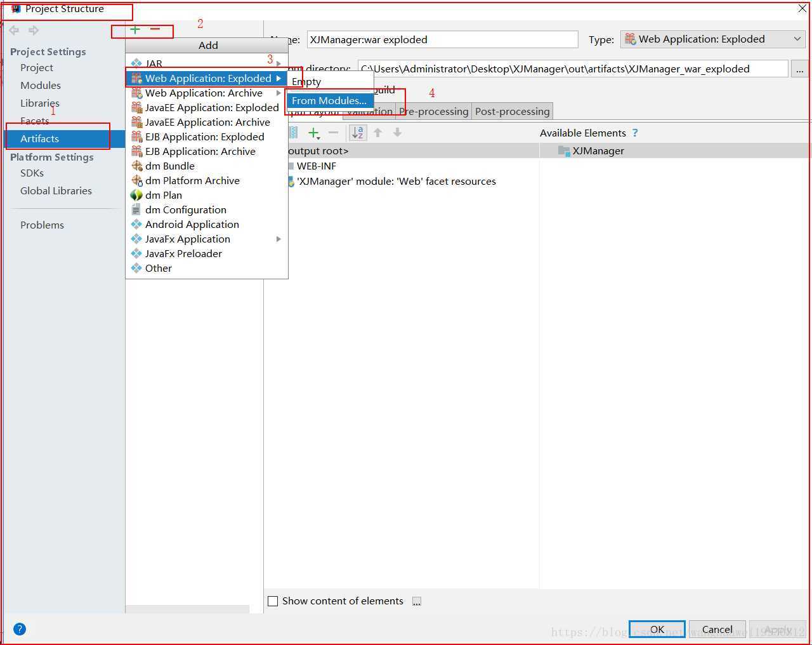Click the dm Configuration icon

(x=136, y=209)
